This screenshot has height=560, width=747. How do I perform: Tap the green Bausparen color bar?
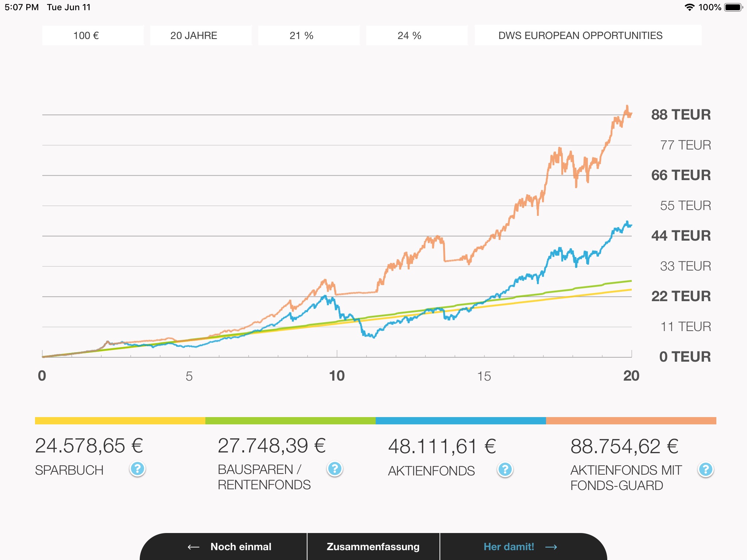(290, 421)
